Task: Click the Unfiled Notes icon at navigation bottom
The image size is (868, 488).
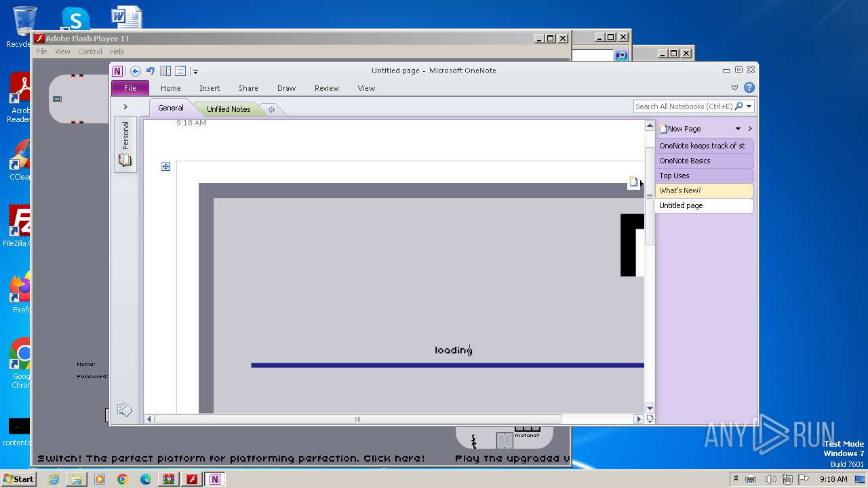Action: pos(124,409)
